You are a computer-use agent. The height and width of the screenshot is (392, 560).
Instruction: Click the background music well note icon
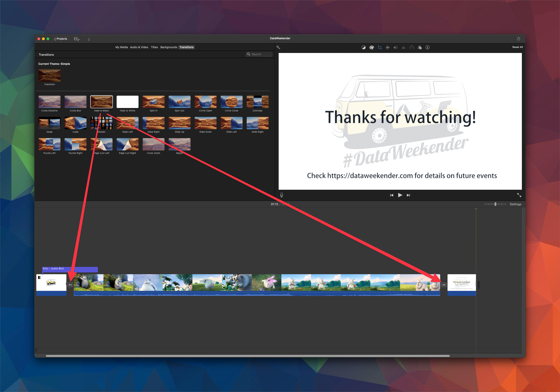[36, 350]
